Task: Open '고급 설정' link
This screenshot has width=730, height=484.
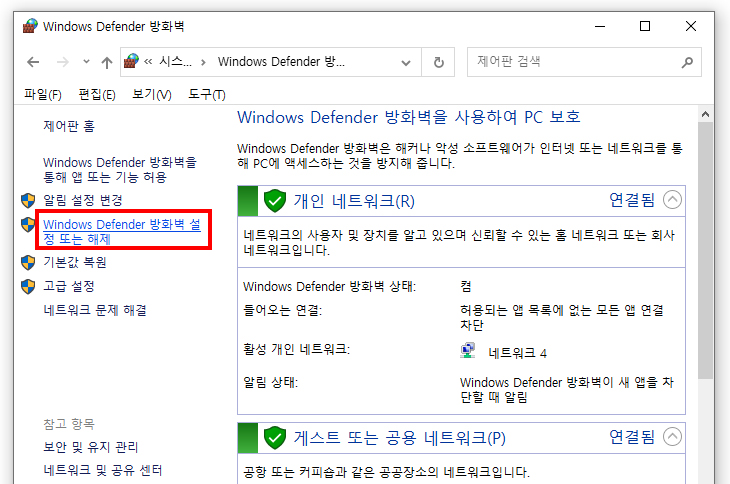Action: [x=69, y=286]
